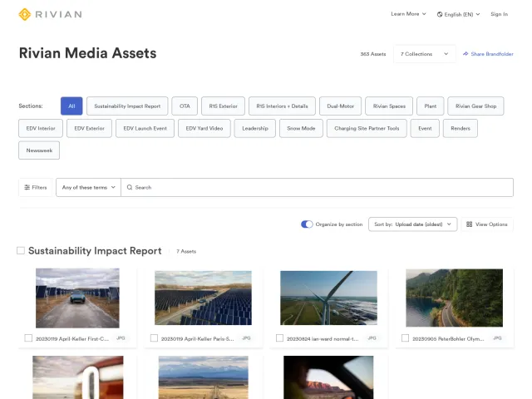Select the Event section tab
532x399 pixels.
(x=425, y=128)
